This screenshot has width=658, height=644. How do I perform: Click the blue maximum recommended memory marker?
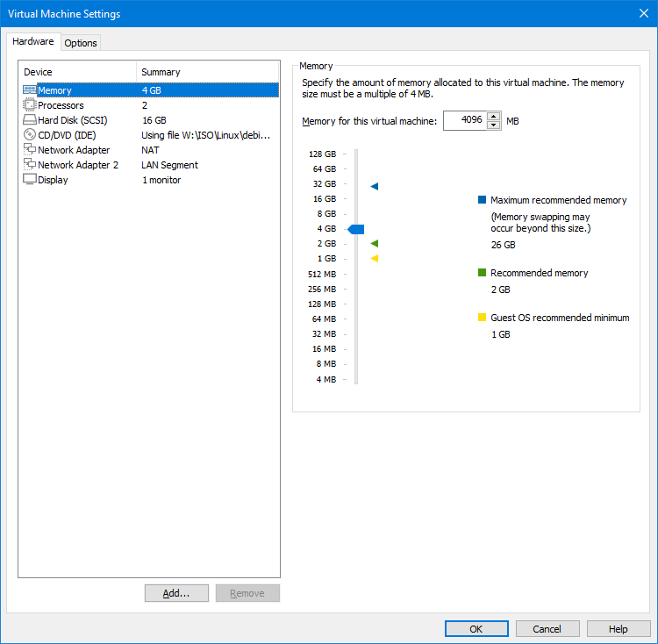coord(374,186)
